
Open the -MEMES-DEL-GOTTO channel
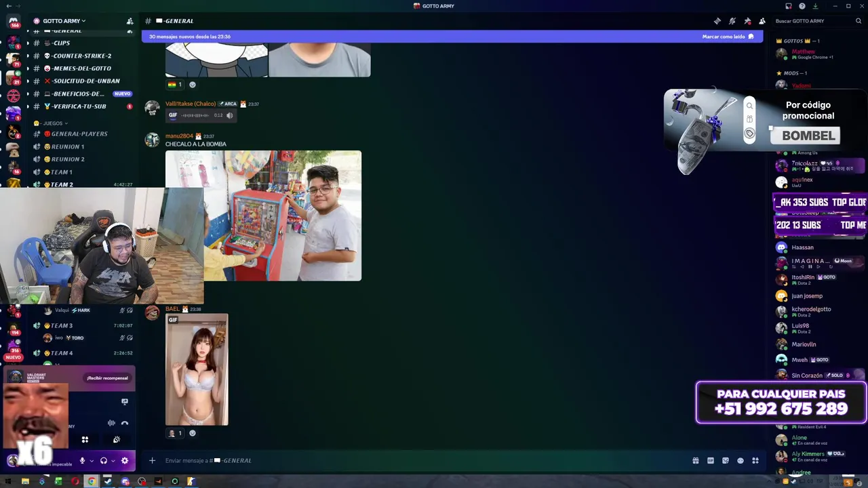(81, 68)
